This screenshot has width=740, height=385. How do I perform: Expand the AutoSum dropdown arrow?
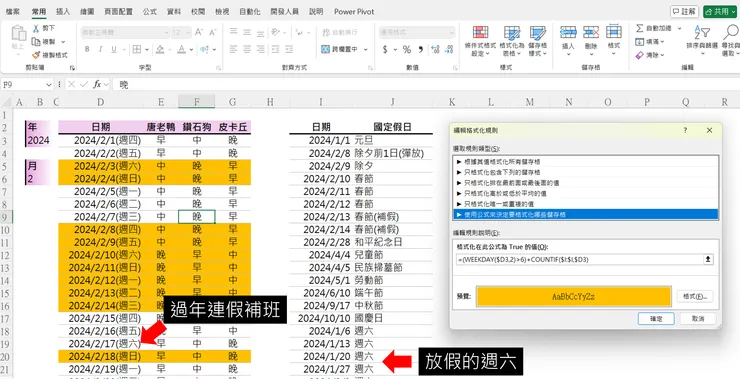pos(680,28)
